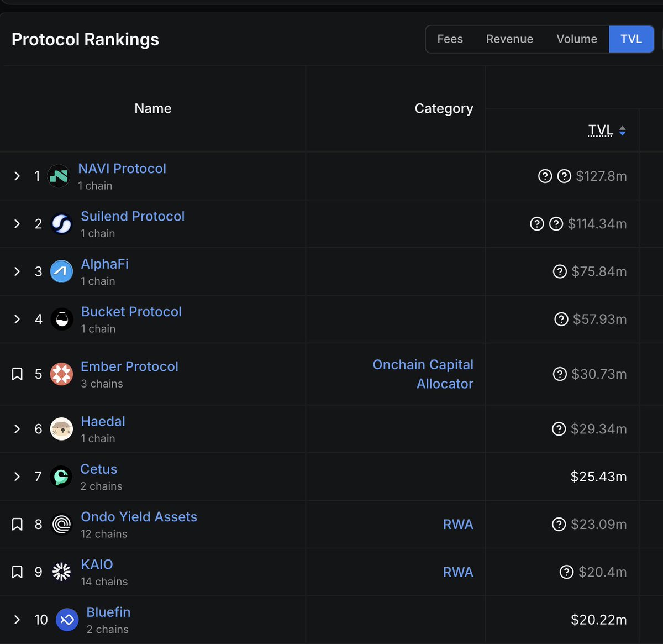
Task: Click the Ondo Yield Assets logo icon
Action: [61, 524]
